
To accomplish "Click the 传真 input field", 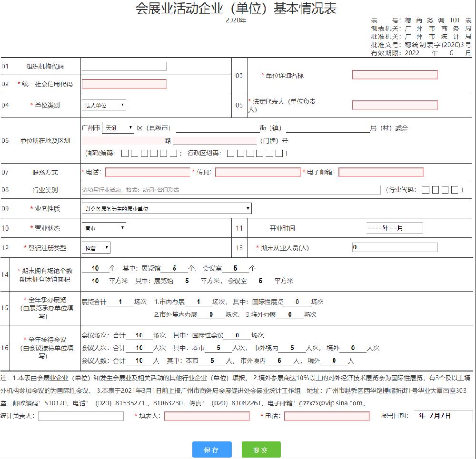I will (x=258, y=172).
